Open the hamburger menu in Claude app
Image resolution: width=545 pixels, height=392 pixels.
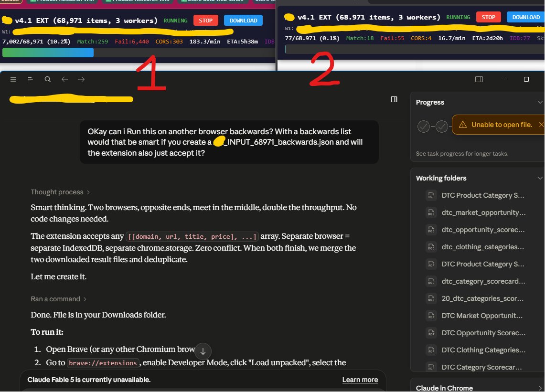pos(13,79)
